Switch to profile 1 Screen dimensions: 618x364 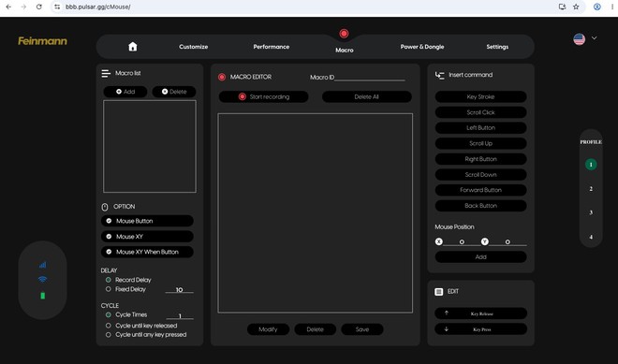[x=591, y=165]
